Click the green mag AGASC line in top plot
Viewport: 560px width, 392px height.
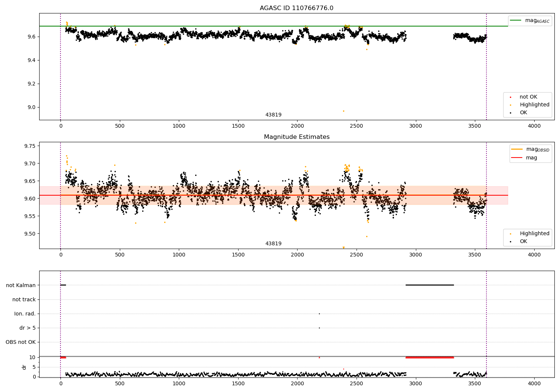(x=274, y=26)
